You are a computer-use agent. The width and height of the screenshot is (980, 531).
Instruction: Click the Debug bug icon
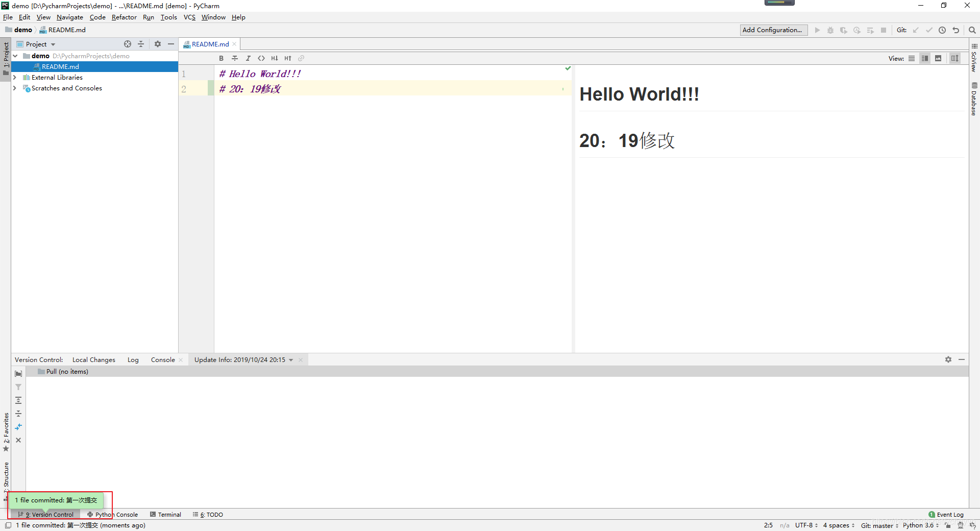830,30
